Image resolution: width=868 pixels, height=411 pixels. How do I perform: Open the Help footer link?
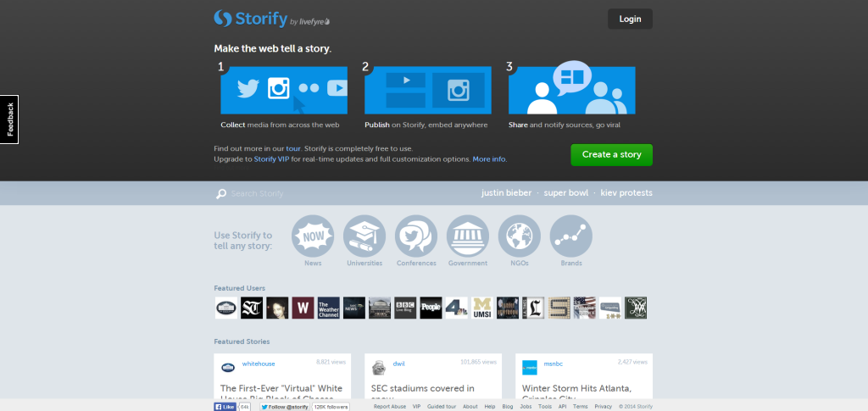click(x=490, y=407)
